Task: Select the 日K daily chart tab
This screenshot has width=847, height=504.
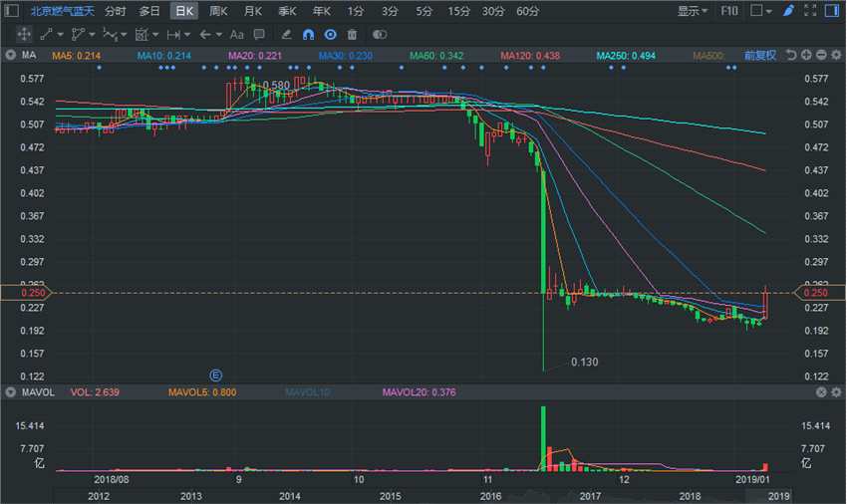Action: 184,11
